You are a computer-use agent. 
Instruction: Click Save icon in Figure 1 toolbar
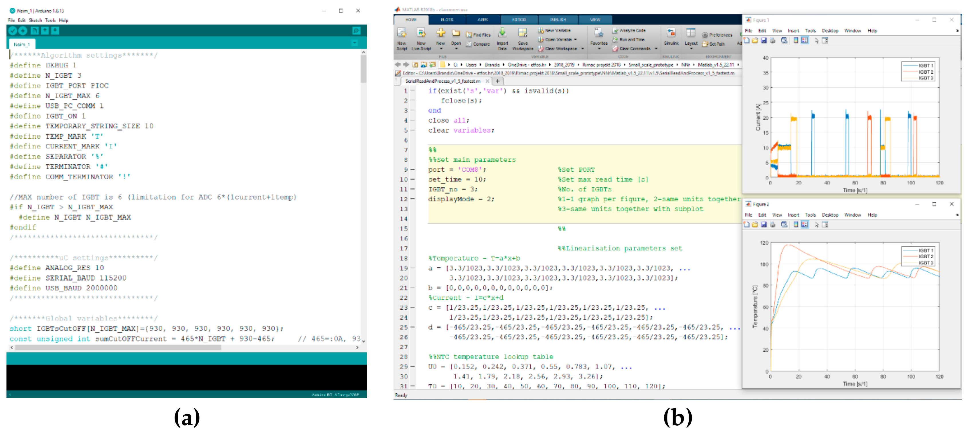(x=764, y=41)
